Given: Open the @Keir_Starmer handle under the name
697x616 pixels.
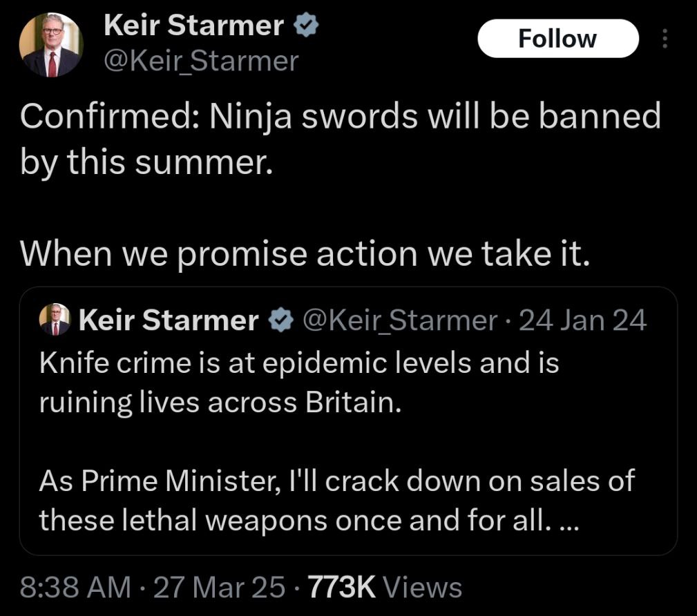Looking at the screenshot, I should click(x=201, y=61).
